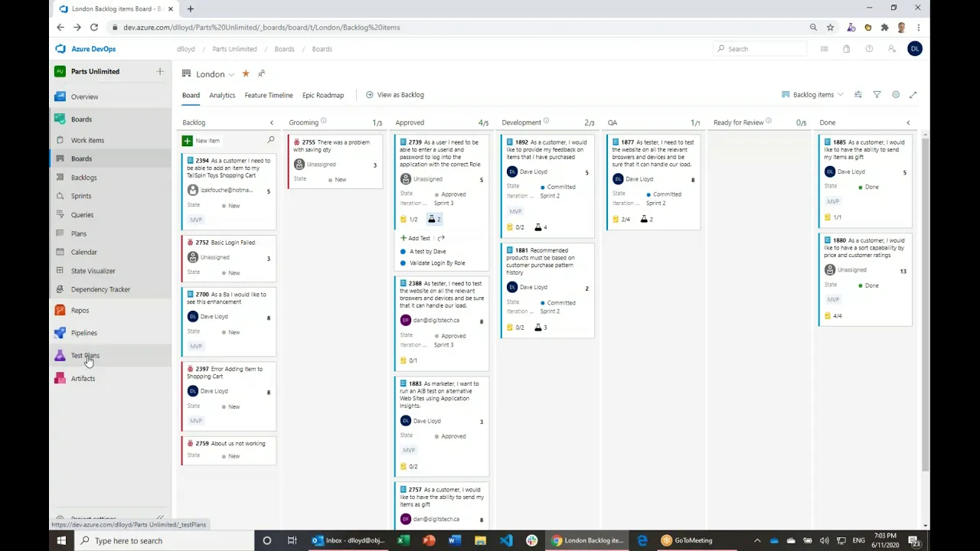The height and width of the screenshot is (551, 980).
Task: Open Pipelines in the sidebar
Action: 83,333
